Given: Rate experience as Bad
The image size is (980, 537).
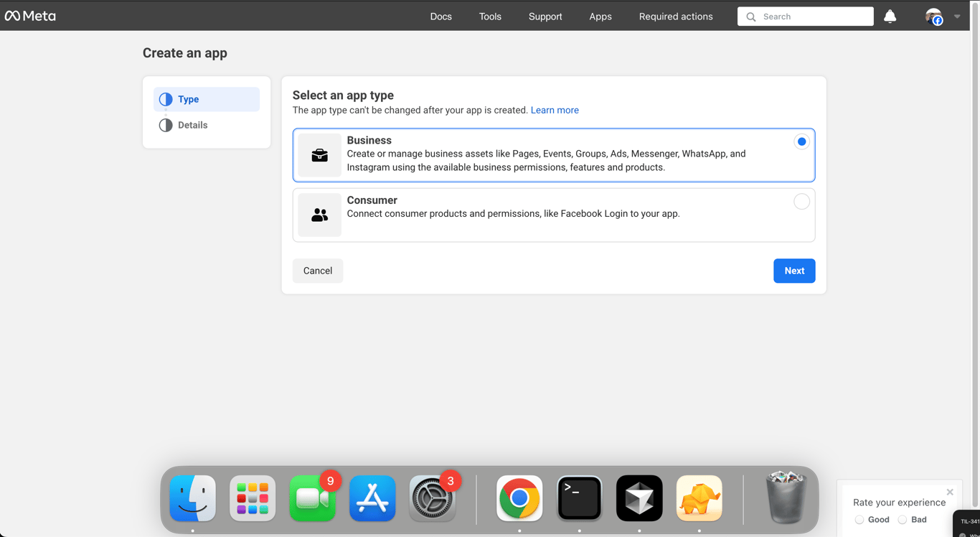Looking at the screenshot, I should click(903, 520).
